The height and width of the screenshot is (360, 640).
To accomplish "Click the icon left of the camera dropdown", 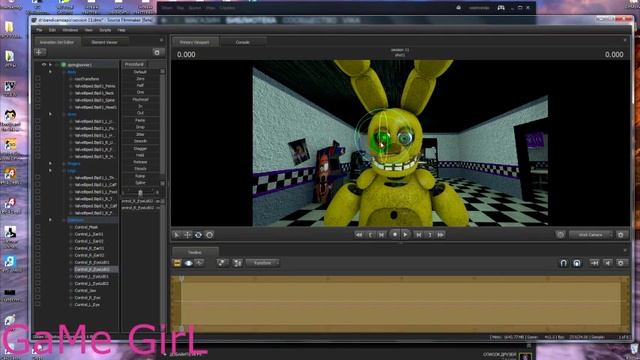I will coord(560,235).
